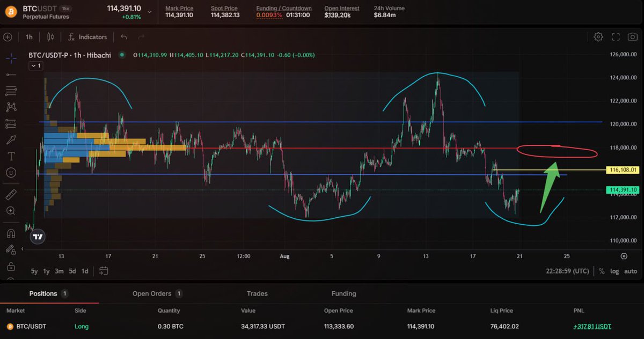Open the emoji icons tool
Screen dimensions: 644x339
pos(11,173)
